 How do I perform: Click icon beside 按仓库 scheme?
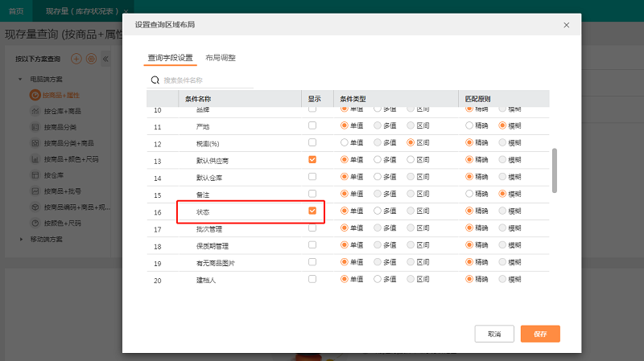click(x=35, y=175)
